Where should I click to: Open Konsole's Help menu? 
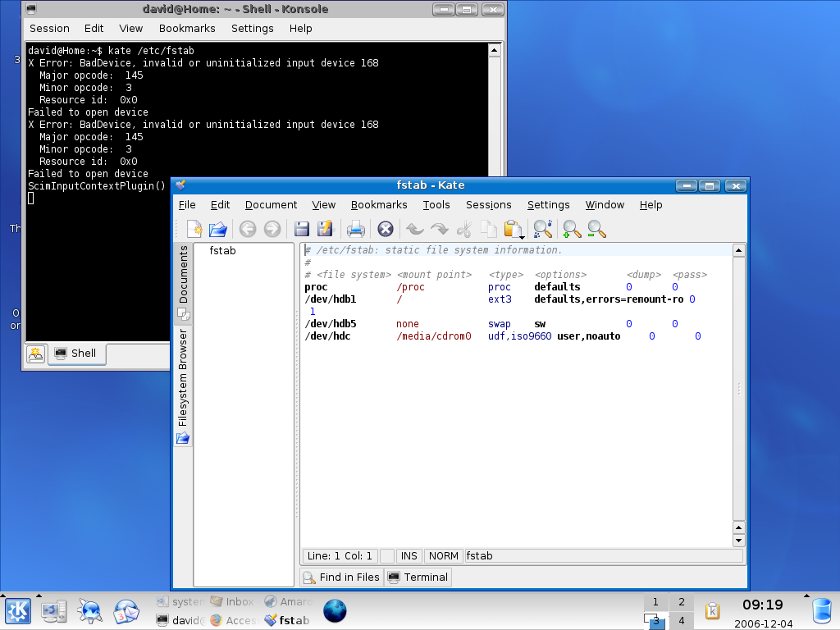(300, 29)
